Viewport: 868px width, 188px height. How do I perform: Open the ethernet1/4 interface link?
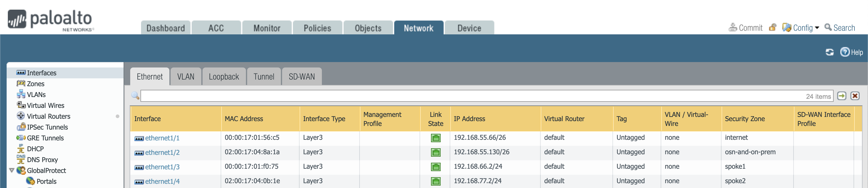[x=162, y=182]
